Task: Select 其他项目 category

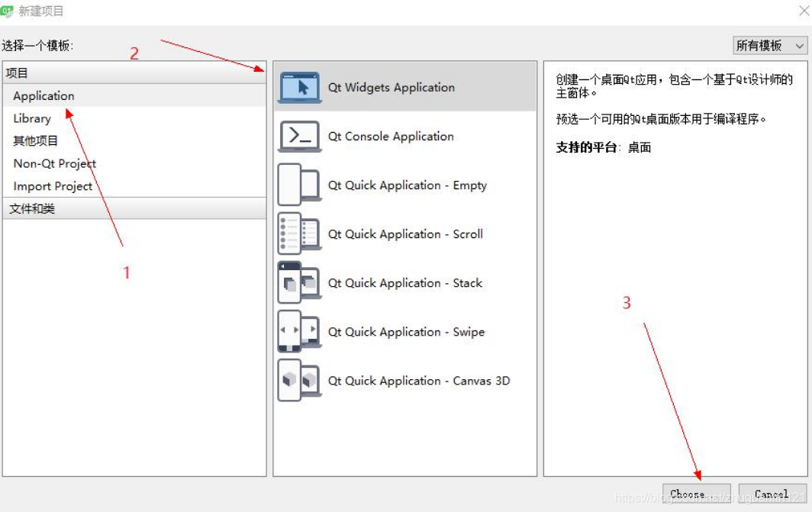Action: (134, 141)
